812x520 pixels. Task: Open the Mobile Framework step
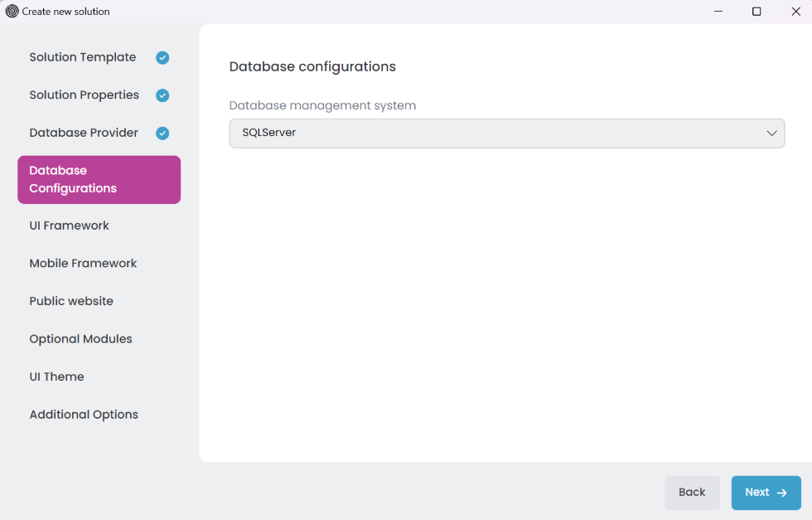(83, 263)
